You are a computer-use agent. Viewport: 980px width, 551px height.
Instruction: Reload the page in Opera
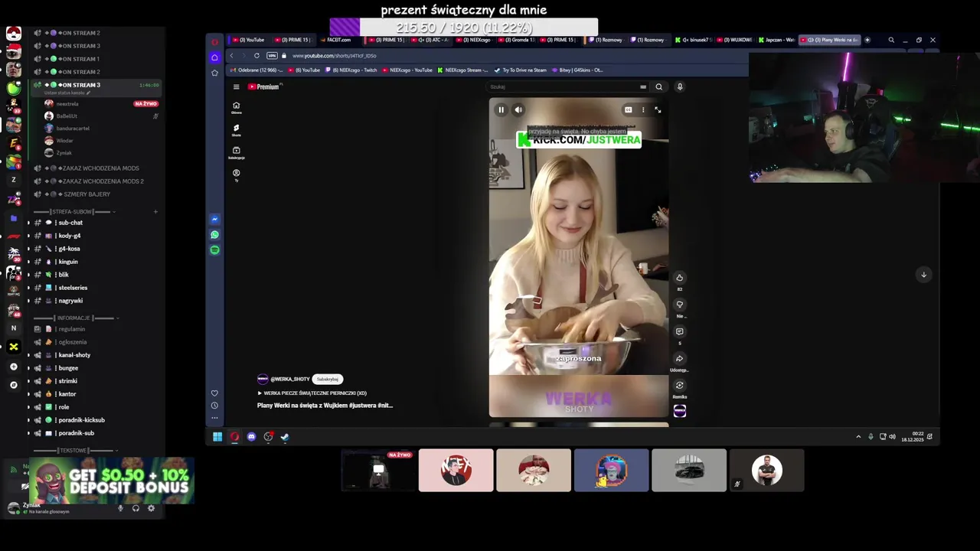coord(256,56)
